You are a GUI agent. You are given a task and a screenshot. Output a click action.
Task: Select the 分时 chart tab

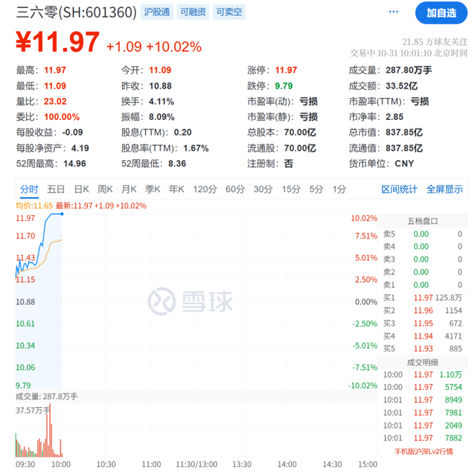[29, 189]
